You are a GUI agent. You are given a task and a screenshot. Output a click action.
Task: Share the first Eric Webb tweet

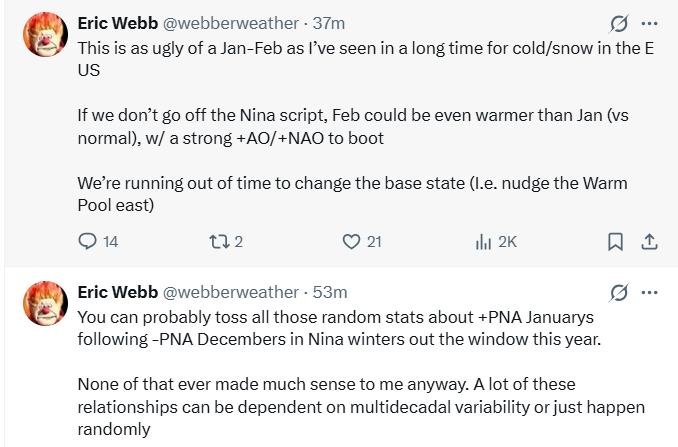(648, 241)
